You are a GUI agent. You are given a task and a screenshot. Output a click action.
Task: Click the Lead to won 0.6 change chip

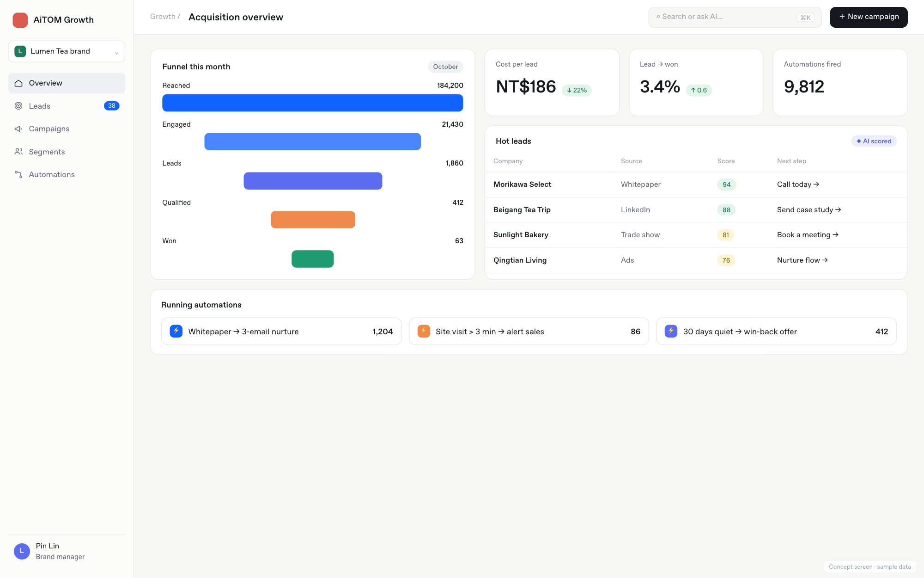(x=699, y=90)
